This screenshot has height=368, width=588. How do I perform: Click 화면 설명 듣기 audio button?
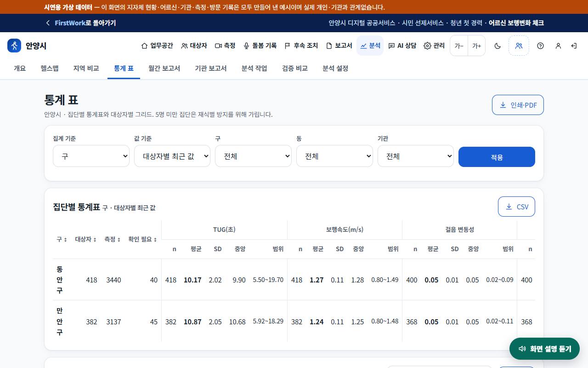544,349
